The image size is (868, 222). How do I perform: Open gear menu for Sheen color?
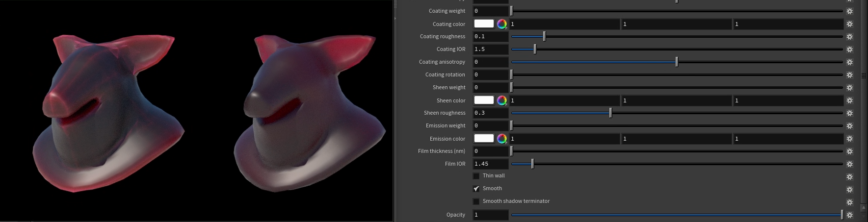(x=850, y=100)
